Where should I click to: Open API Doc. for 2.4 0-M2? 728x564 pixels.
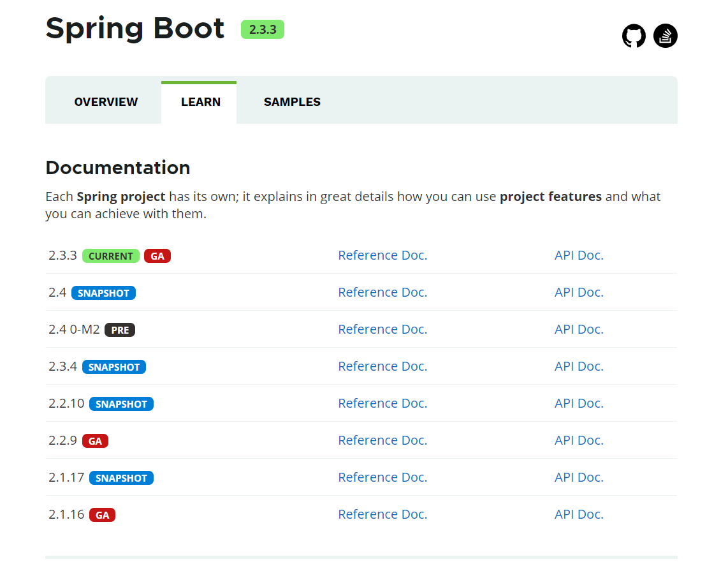pyautogui.click(x=579, y=329)
